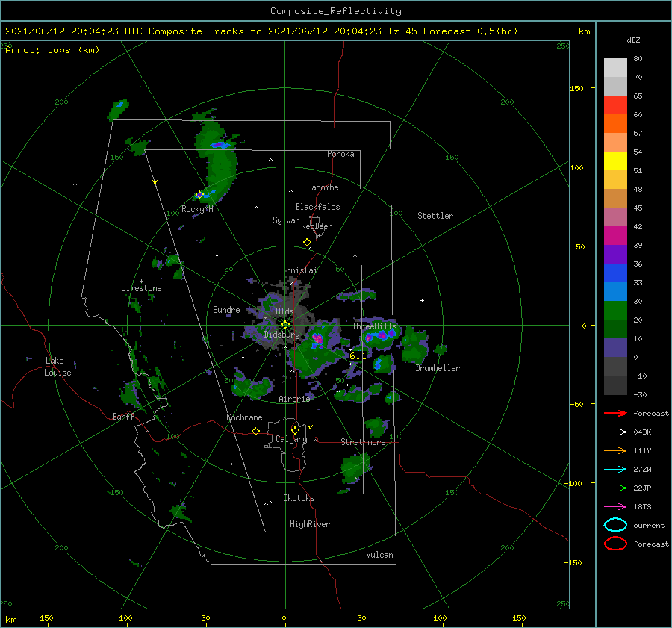Select the yellow 51–54 dBZ color band
The width and height of the screenshot is (672, 628).
(615, 161)
